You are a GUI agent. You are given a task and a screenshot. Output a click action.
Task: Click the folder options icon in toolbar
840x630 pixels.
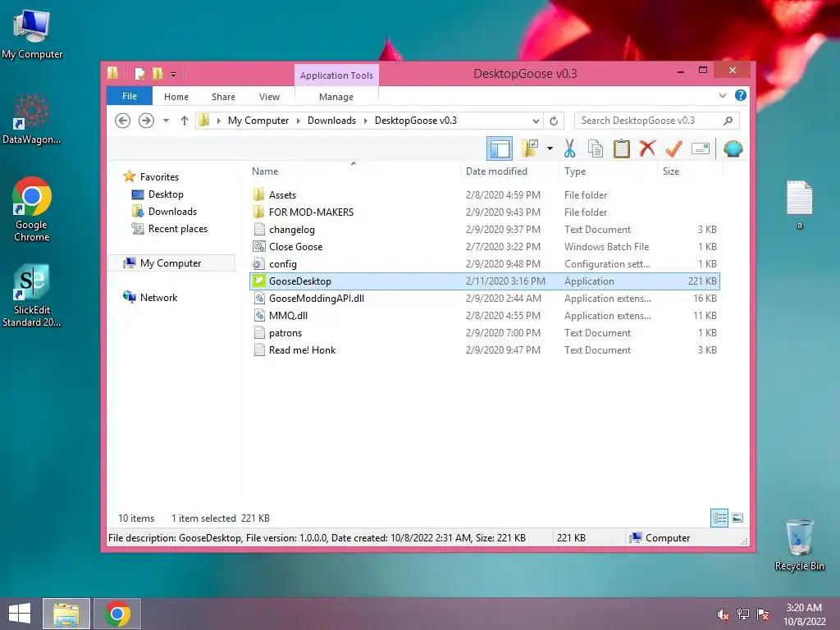point(530,149)
